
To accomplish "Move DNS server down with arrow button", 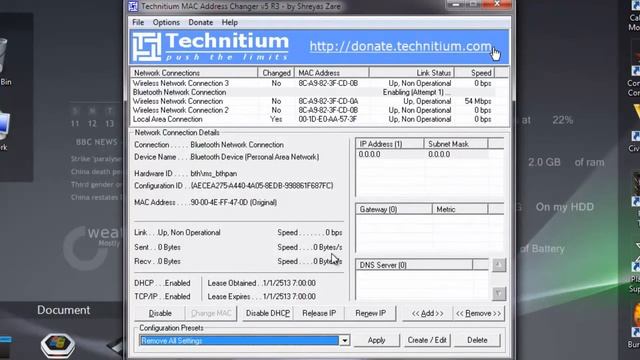I will pos(498,293).
